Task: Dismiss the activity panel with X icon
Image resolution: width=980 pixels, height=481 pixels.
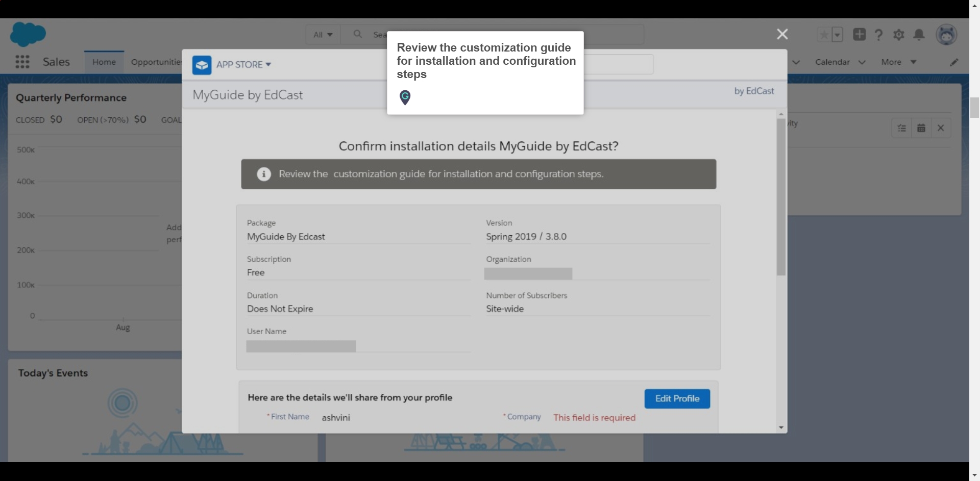Action: [941, 128]
